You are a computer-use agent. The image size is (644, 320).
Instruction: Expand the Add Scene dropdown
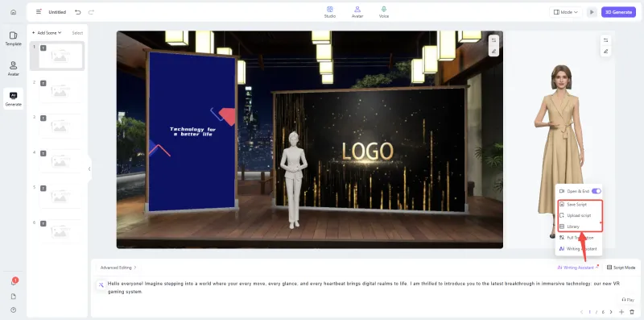pyautogui.click(x=47, y=33)
